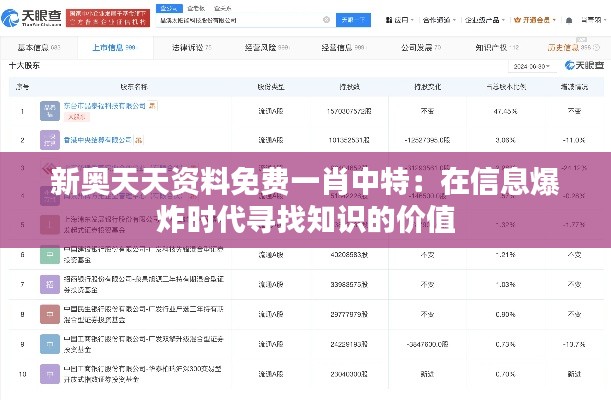
Task: Expand the 合作通道 dropdown
Action: (439, 20)
